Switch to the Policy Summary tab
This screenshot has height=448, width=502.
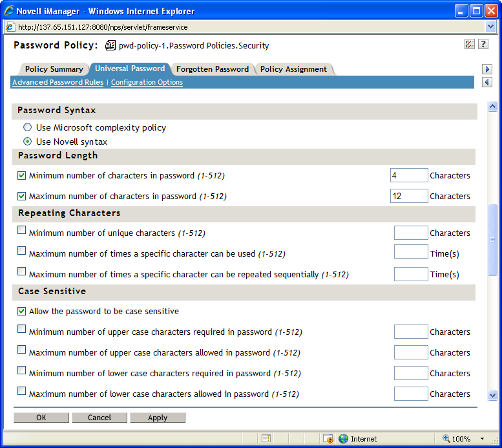pos(54,69)
